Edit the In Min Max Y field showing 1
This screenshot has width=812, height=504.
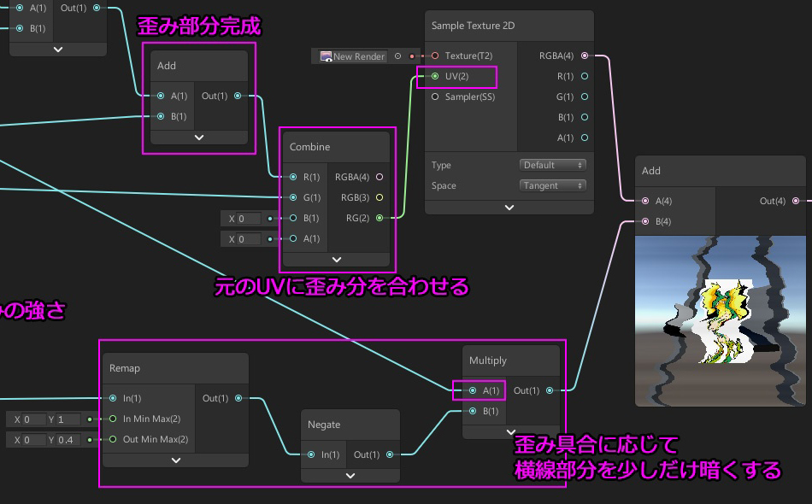(x=68, y=419)
